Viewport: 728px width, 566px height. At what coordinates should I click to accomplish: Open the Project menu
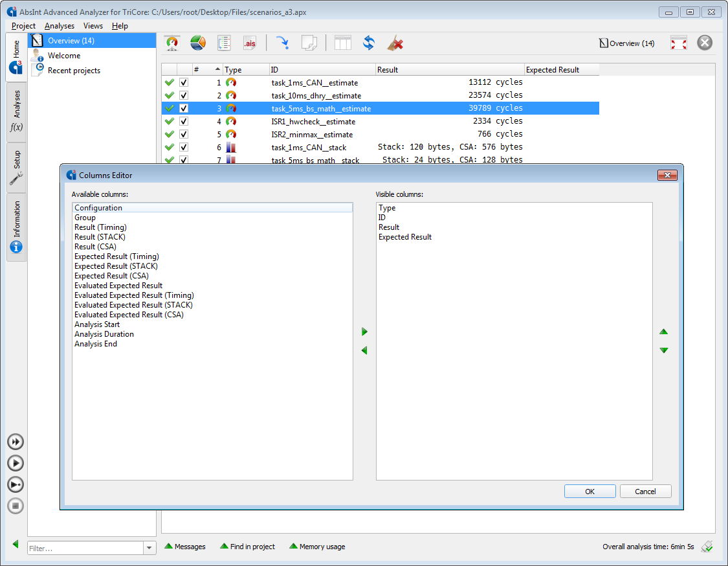tap(23, 26)
